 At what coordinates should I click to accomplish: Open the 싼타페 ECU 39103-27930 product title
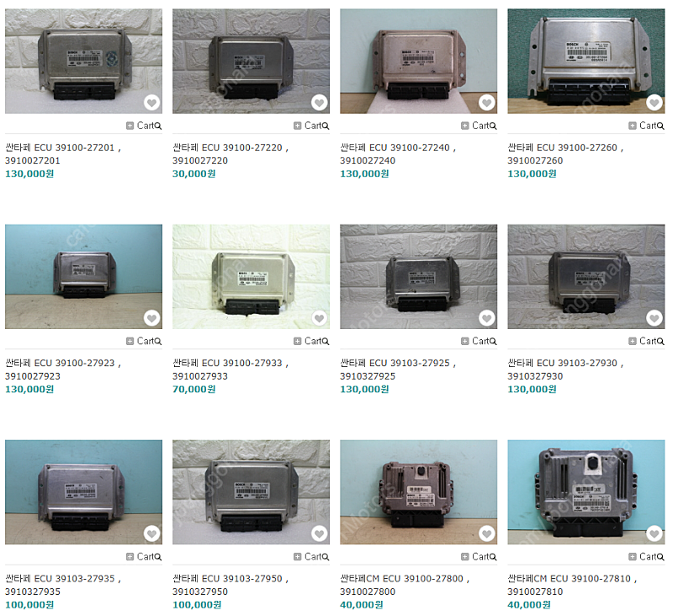pyautogui.click(x=565, y=369)
